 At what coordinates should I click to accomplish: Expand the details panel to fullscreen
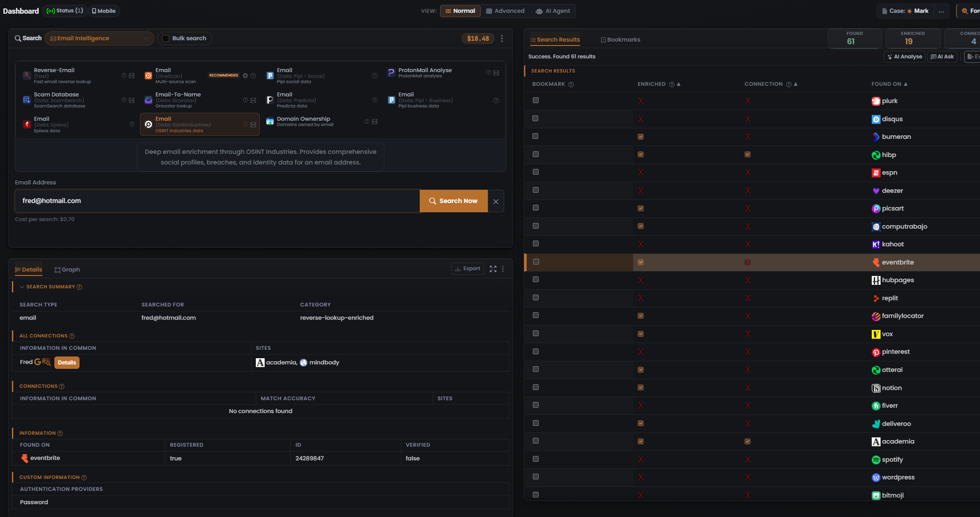pos(493,269)
